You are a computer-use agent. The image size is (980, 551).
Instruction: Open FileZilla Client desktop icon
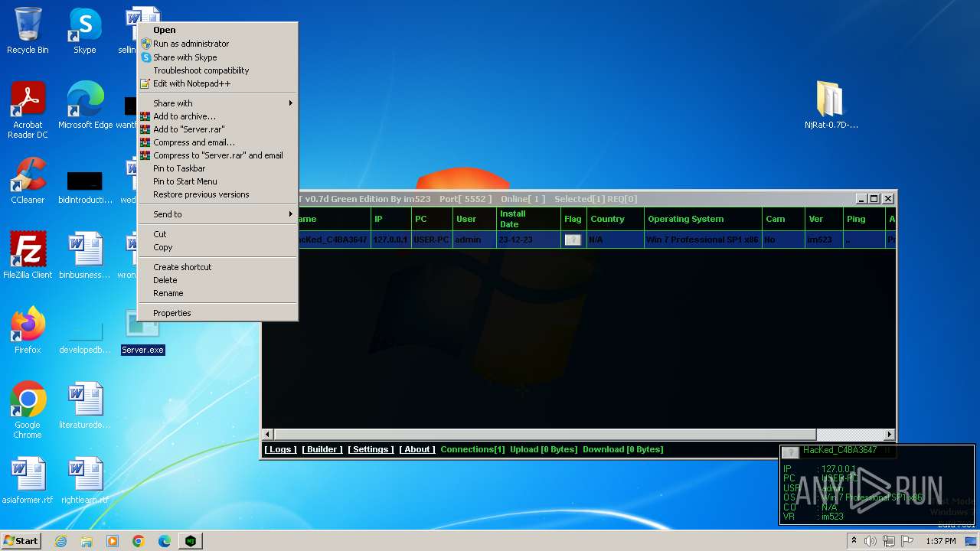click(x=28, y=255)
